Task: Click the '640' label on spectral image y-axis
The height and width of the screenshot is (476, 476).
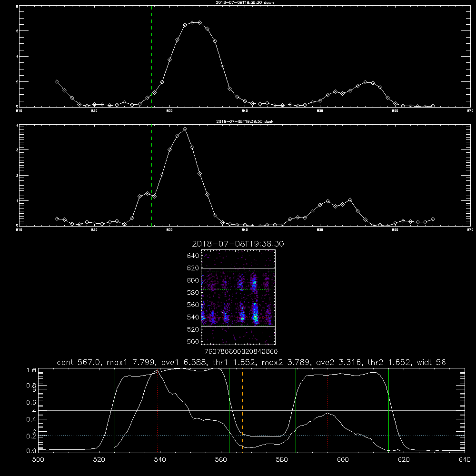Action: pos(193,256)
